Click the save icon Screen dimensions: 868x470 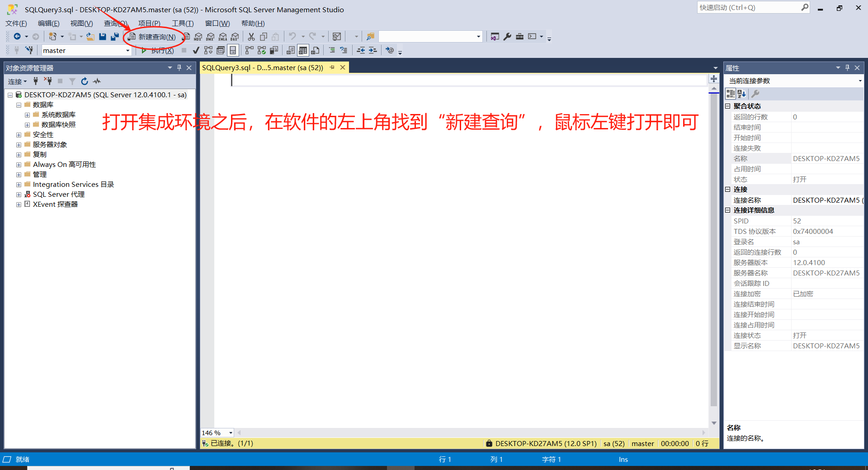tap(103, 37)
